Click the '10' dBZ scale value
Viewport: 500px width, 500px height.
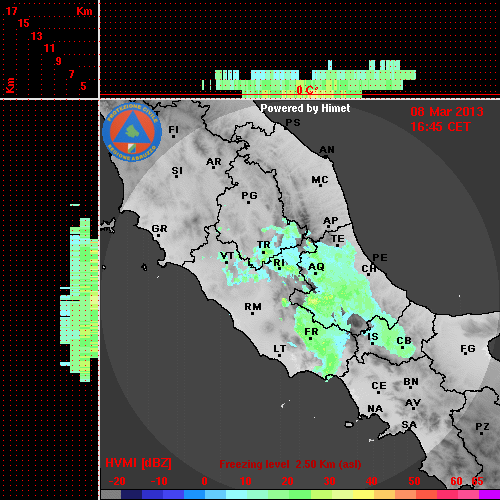click(x=245, y=481)
